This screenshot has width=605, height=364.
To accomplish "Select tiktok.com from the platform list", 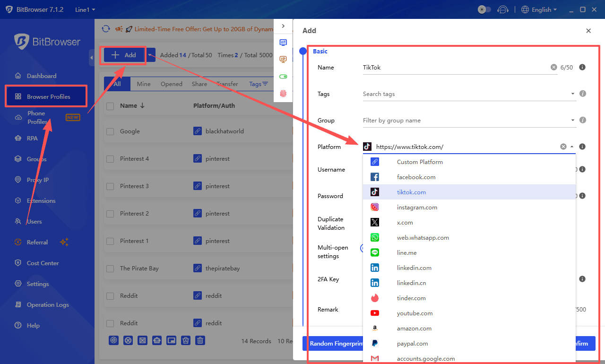I will [x=411, y=192].
